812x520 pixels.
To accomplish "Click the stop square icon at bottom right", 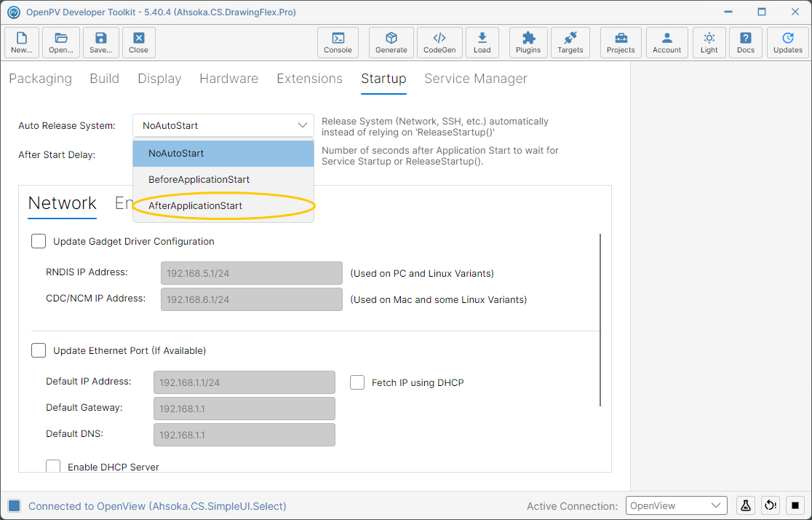I will coord(795,505).
